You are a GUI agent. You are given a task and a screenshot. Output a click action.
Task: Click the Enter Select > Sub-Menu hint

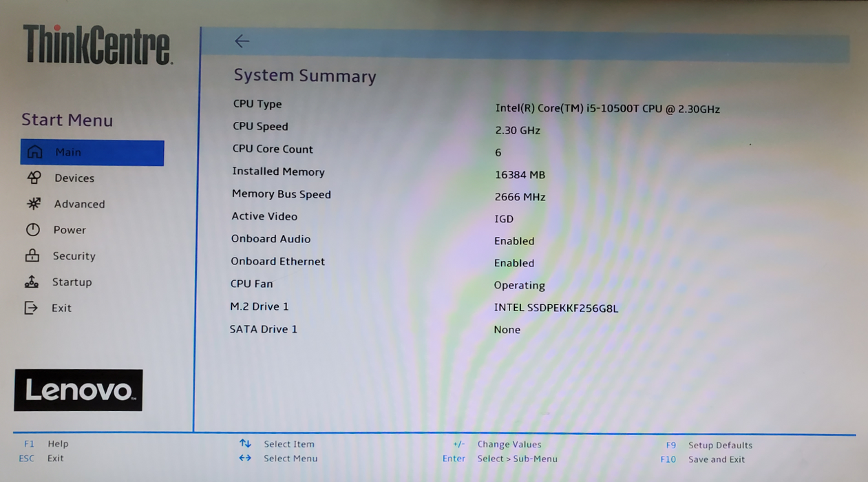point(500,459)
